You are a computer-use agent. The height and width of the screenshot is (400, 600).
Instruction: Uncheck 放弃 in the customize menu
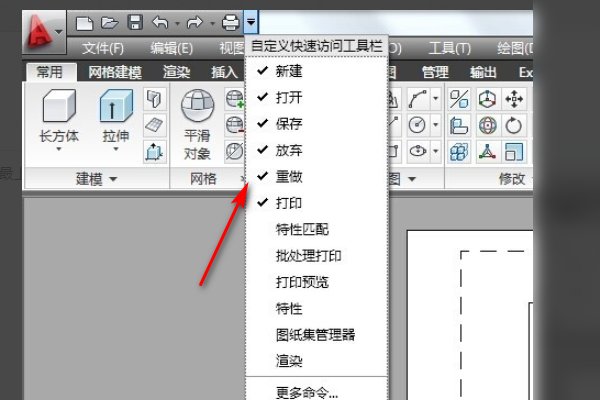click(316, 150)
